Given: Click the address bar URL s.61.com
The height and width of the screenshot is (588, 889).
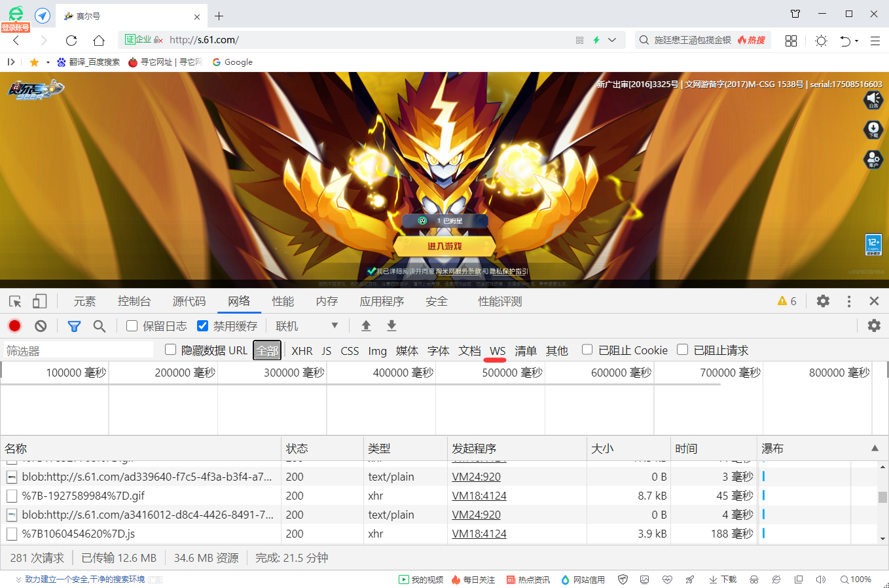Looking at the screenshot, I should (204, 40).
